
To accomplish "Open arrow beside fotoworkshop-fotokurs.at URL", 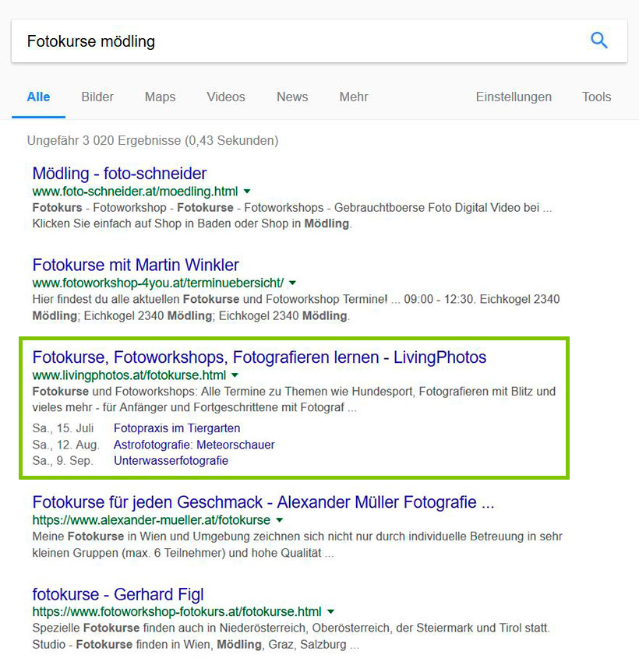I will [x=330, y=611].
